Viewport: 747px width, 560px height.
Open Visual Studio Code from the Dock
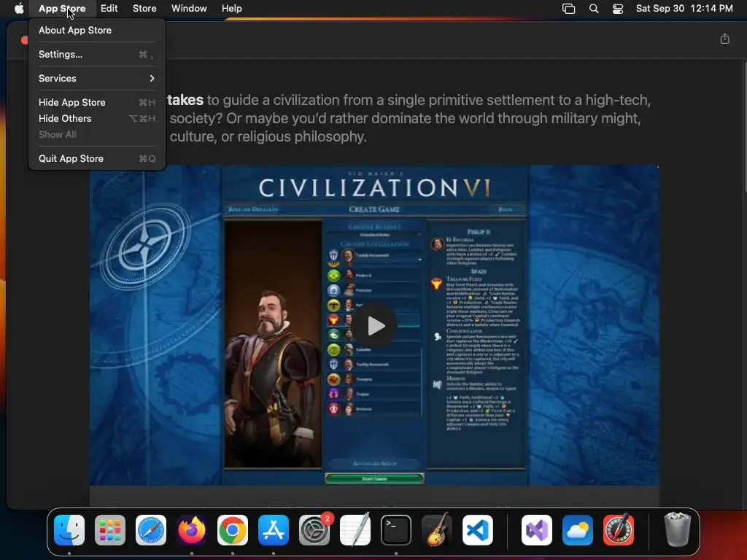click(477, 530)
